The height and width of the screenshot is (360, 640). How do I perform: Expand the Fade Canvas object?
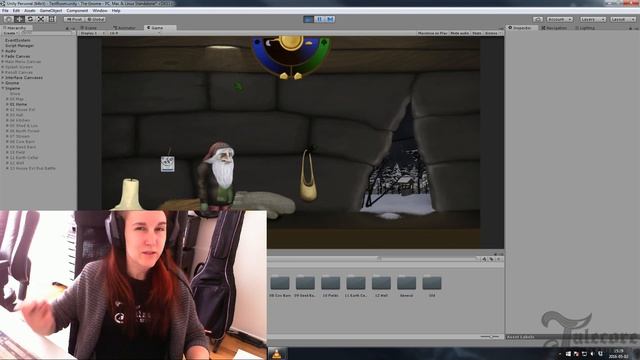point(3,56)
